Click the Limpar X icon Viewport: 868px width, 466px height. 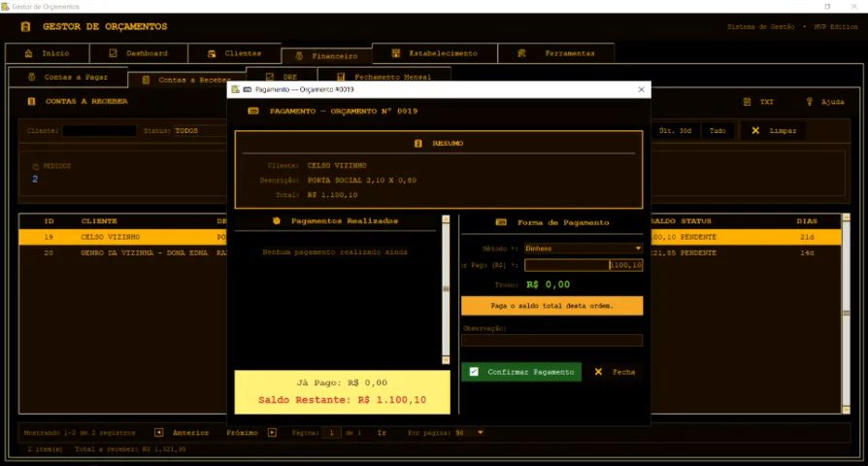tap(755, 131)
